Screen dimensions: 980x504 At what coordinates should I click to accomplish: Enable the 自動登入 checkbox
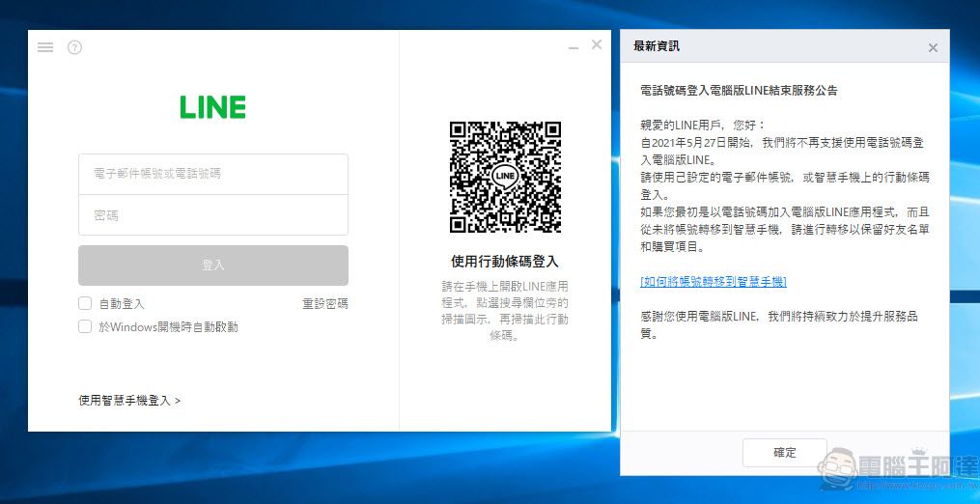85,303
